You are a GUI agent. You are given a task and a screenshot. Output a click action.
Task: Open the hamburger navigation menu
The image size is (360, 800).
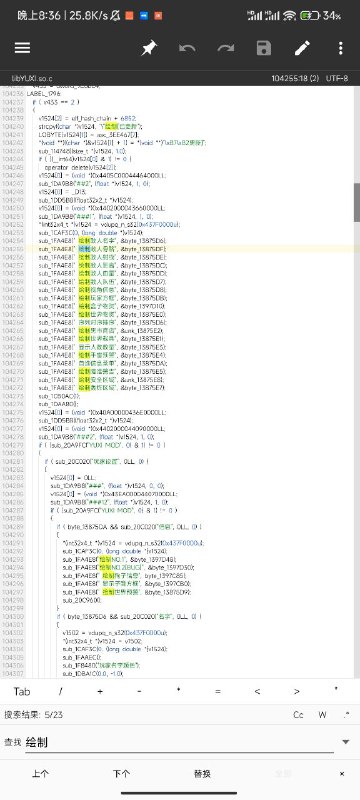tap(22, 48)
